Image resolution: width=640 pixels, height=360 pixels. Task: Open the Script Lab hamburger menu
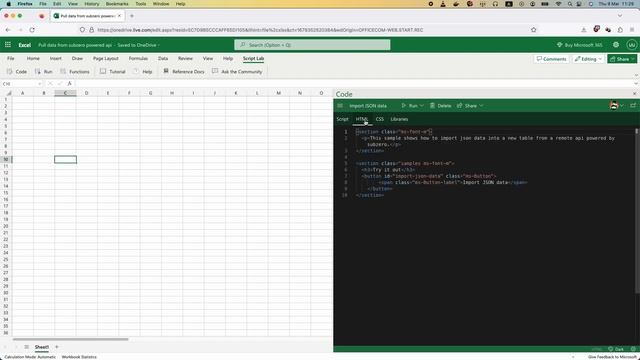point(340,106)
